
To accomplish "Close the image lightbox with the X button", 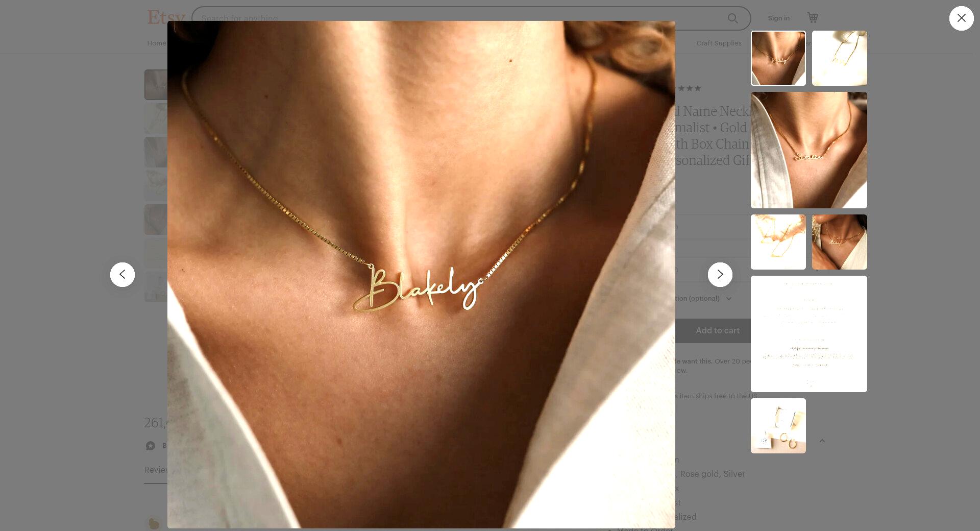I will point(961,18).
